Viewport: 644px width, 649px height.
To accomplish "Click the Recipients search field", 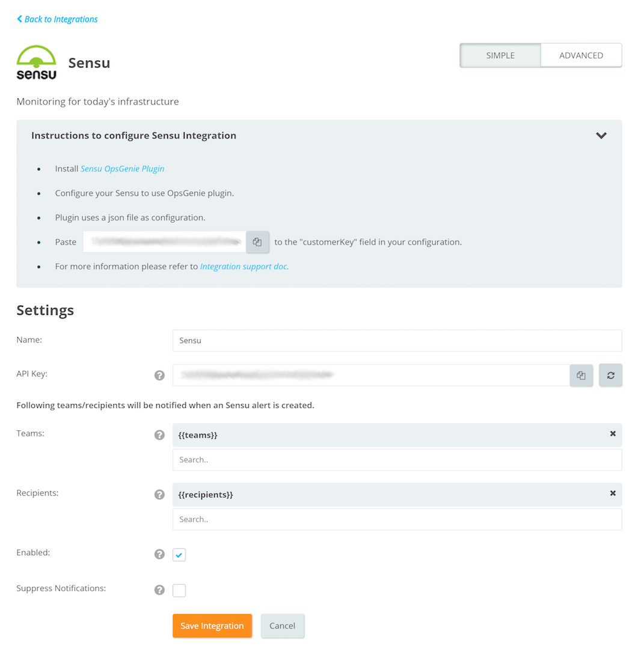I will (397, 519).
